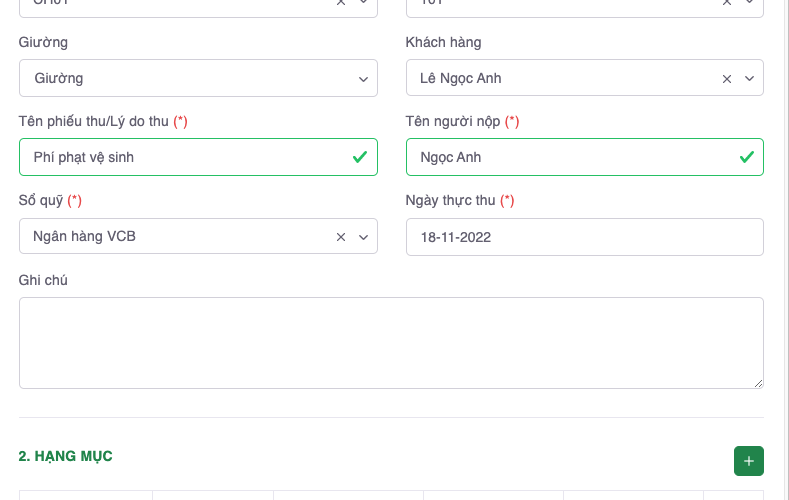
Task: Open the Ngày thực thu date field
Action: [x=584, y=237]
